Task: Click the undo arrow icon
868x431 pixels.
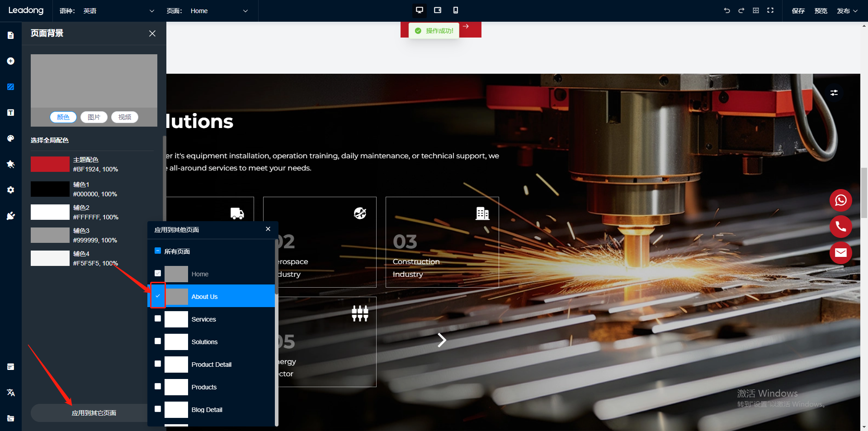Action: 727,10
